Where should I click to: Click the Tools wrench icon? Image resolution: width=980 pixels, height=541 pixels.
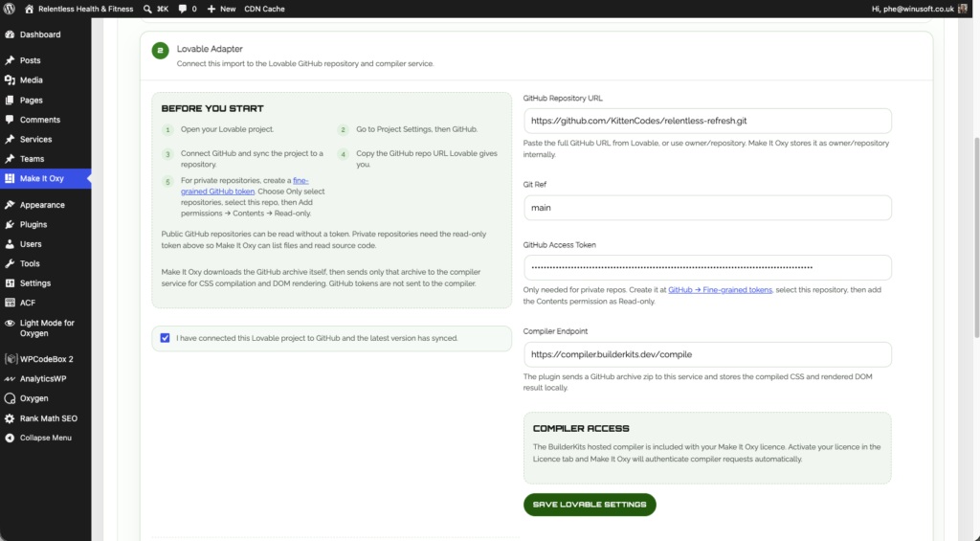(10, 263)
